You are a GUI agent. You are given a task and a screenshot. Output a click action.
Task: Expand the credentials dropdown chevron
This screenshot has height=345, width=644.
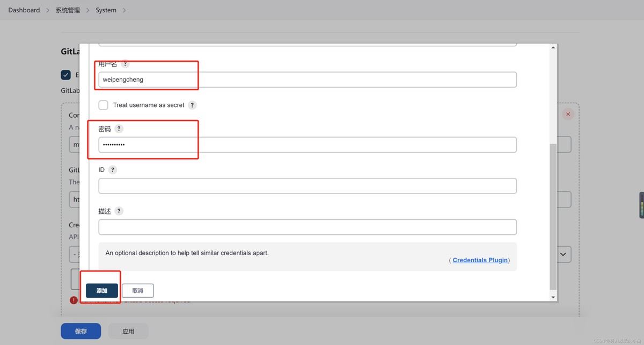click(563, 254)
